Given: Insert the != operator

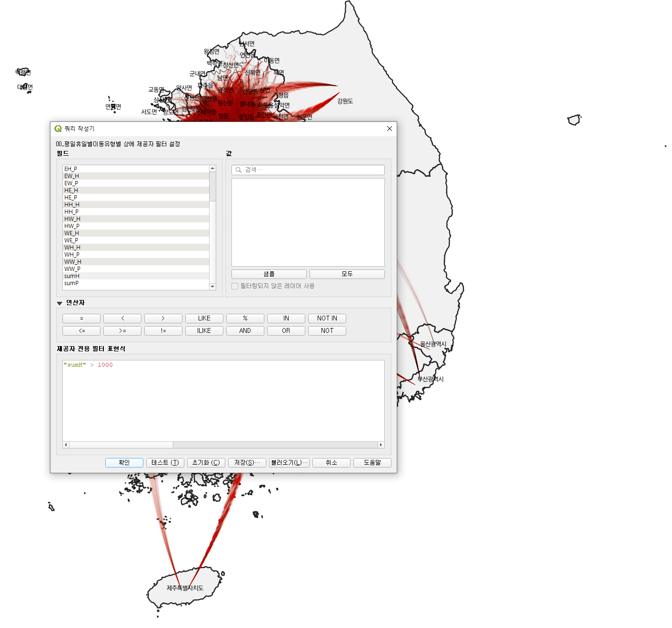Looking at the screenshot, I should point(163,331).
